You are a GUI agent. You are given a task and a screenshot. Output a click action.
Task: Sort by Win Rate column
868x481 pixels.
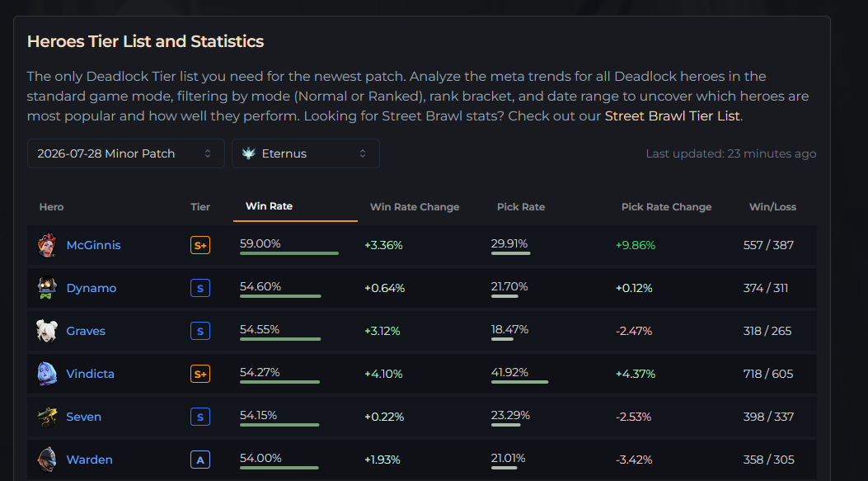point(269,206)
